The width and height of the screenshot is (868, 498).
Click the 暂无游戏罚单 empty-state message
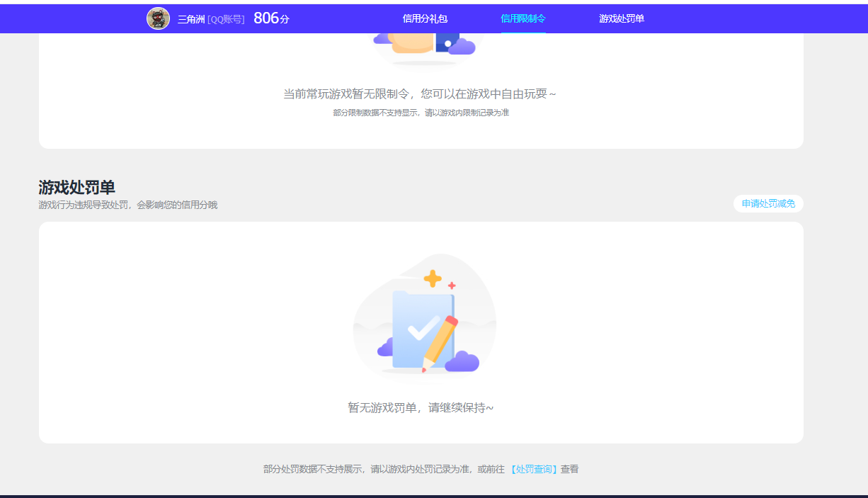point(424,407)
